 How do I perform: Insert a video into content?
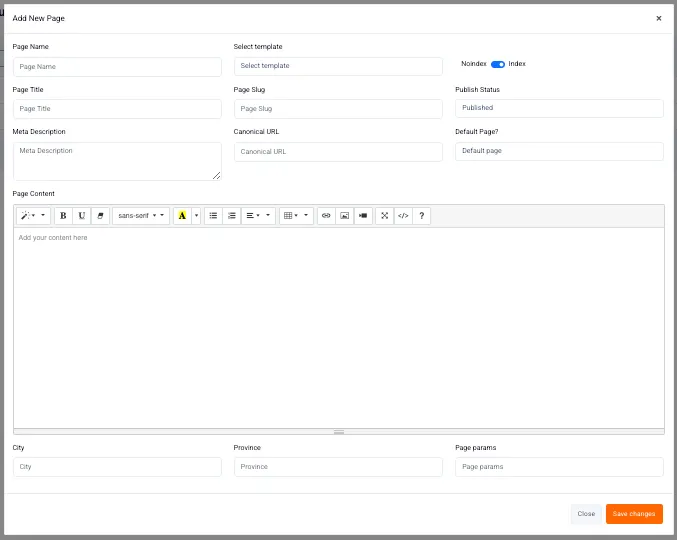pyautogui.click(x=363, y=215)
